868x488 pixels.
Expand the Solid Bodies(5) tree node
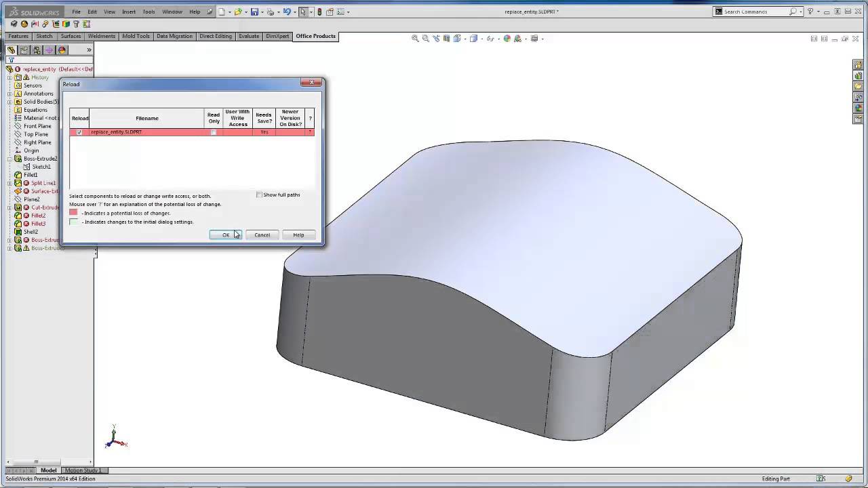point(9,102)
